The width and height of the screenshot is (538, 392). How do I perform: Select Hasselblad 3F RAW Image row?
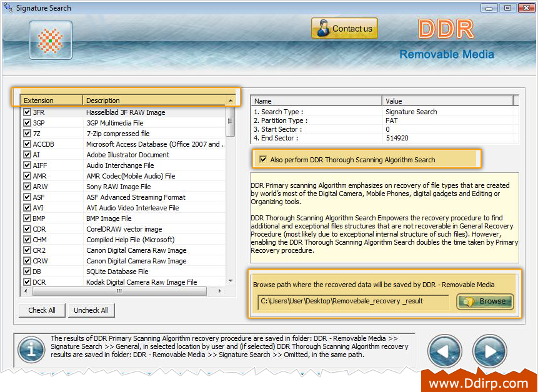(123, 112)
